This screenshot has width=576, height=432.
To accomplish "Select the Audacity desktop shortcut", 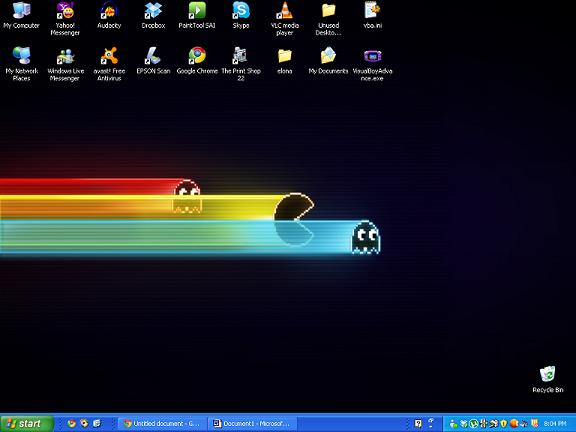I will [x=109, y=15].
